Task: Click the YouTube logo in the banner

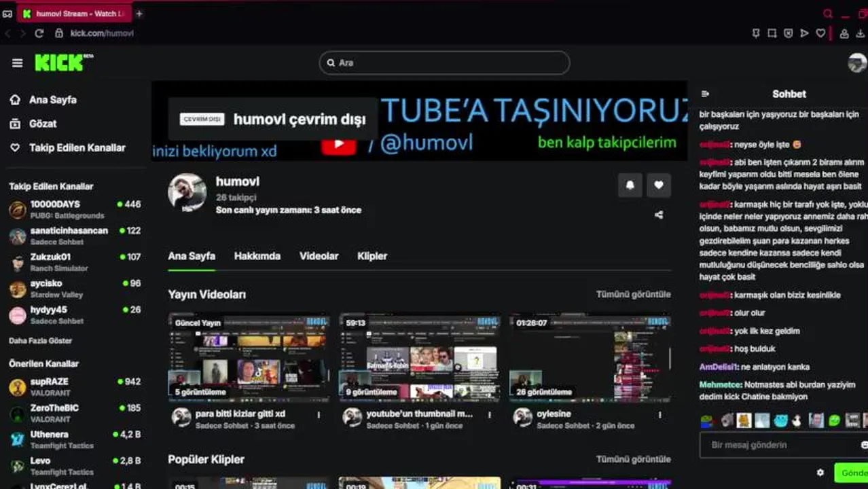Action: click(x=338, y=144)
